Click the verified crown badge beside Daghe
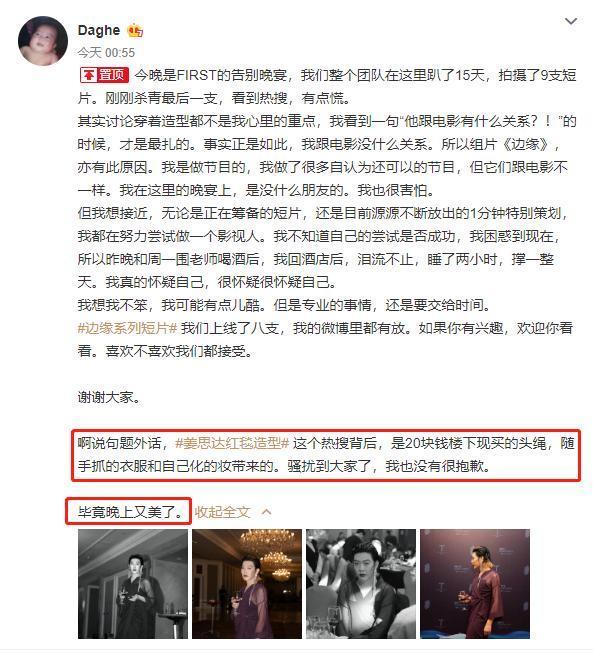Viewport: 593px width, 654px height. pos(135,30)
